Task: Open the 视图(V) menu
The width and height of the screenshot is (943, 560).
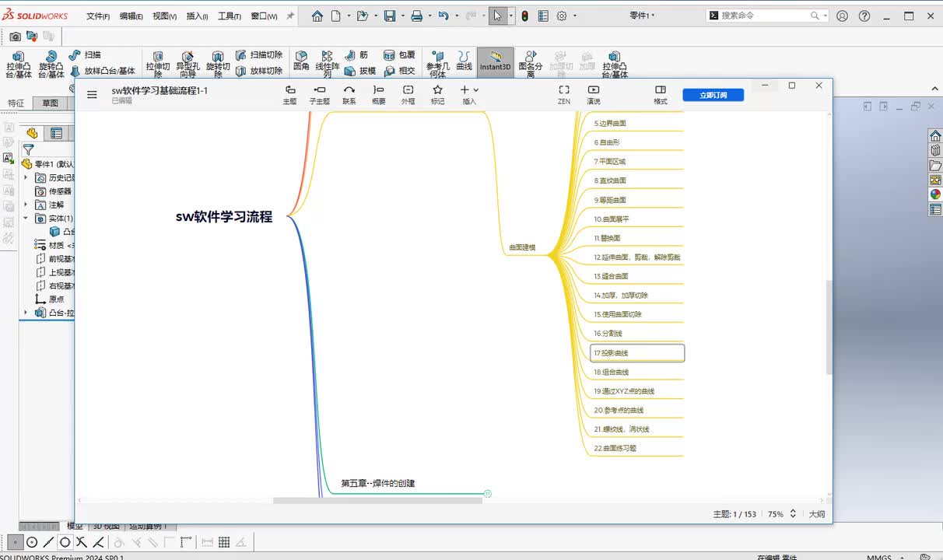Action: point(164,16)
